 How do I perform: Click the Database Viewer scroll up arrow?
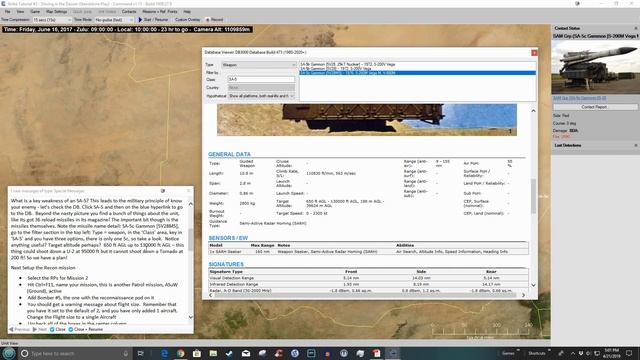533,111
